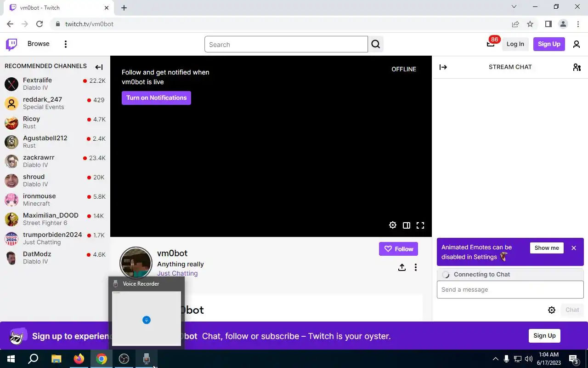The image size is (588, 368).
Task: Toggle the Chrome side panel
Action: pyautogui.click(x=548, y=24)
